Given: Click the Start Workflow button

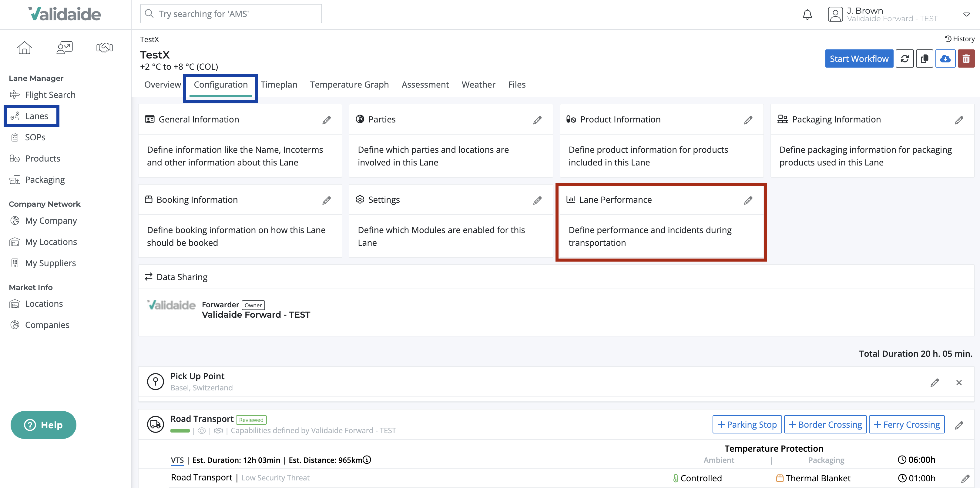Looking at the screenshot, I should click(859, 58).
